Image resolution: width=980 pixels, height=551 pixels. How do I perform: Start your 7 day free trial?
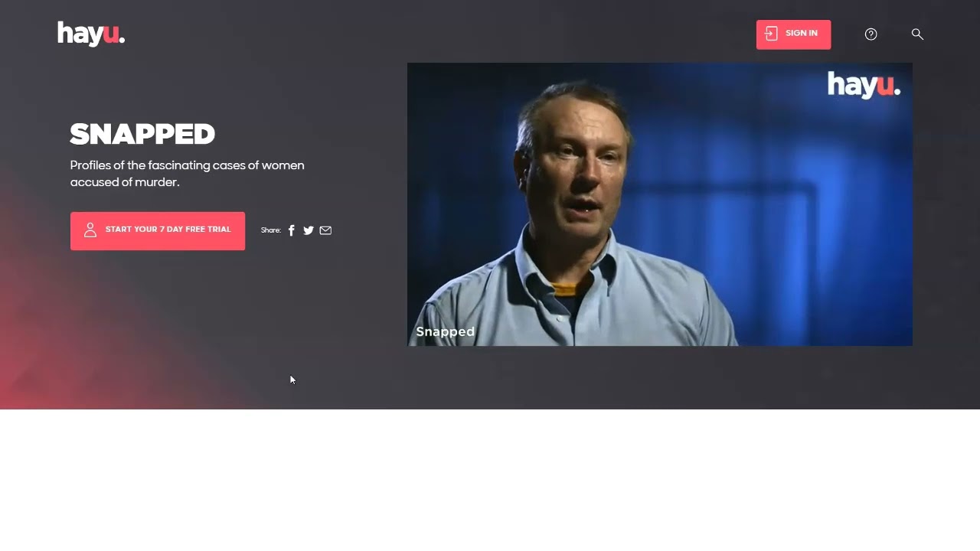[x=158, y=231]
